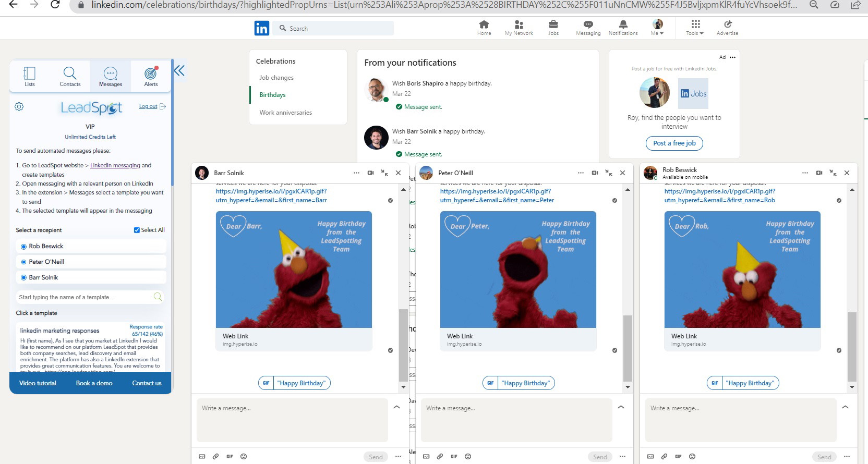The height and width of the screenshot is (464, 868).
Task: Select Peter O'Neill recipient radio
Action: [23, 262]
